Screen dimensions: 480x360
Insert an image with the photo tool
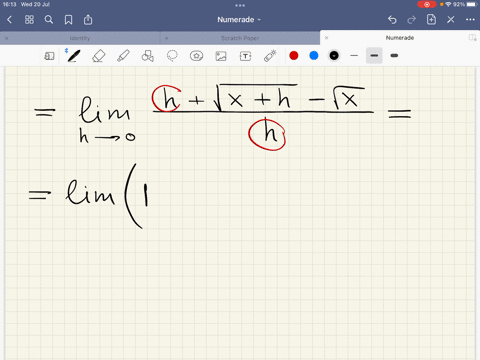pyautogui.click(x=221, y=56)
